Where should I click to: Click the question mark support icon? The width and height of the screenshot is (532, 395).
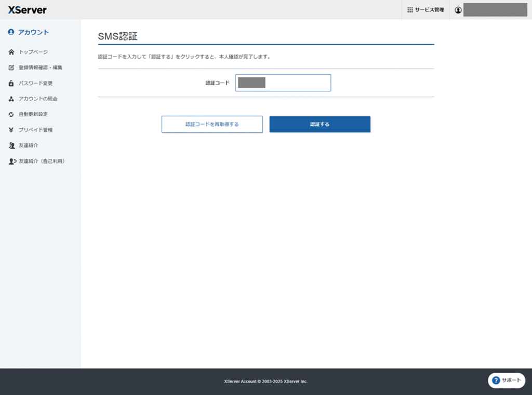496,380
